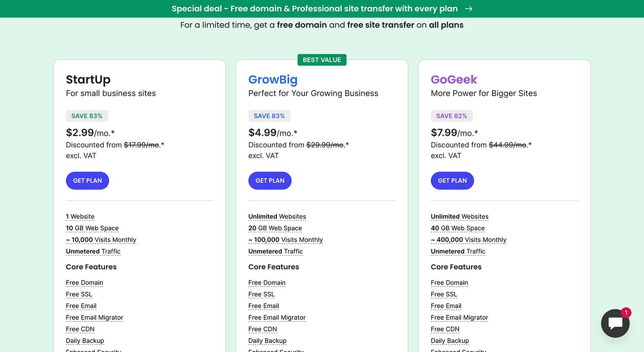Click Free Domain in the GoGeek plan

click(x=449, y=283)
